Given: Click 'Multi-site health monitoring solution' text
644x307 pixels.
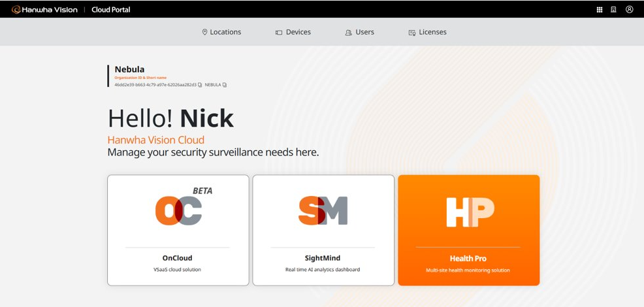Looking at the screenshot, I should 468,270.
